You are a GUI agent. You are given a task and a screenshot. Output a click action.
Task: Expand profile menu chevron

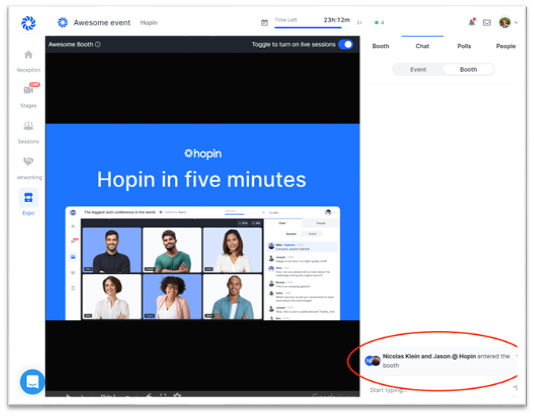tap(516, 22)
